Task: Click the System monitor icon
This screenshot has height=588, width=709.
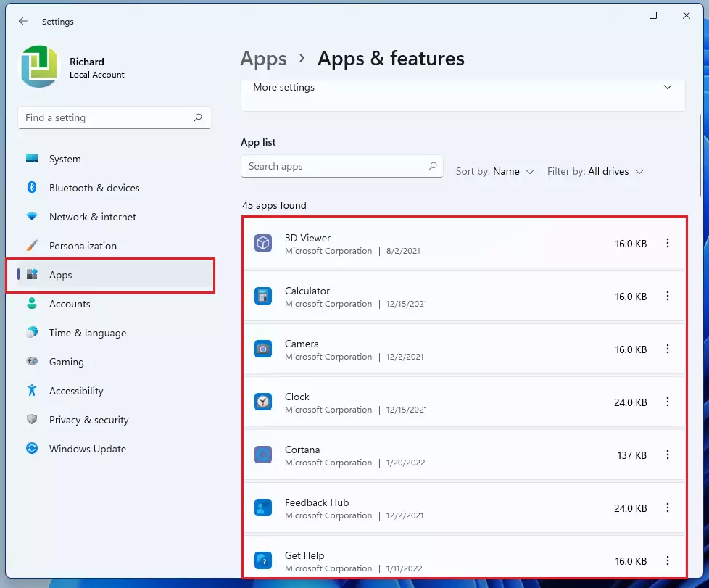Action: click(x=32, y=158)
